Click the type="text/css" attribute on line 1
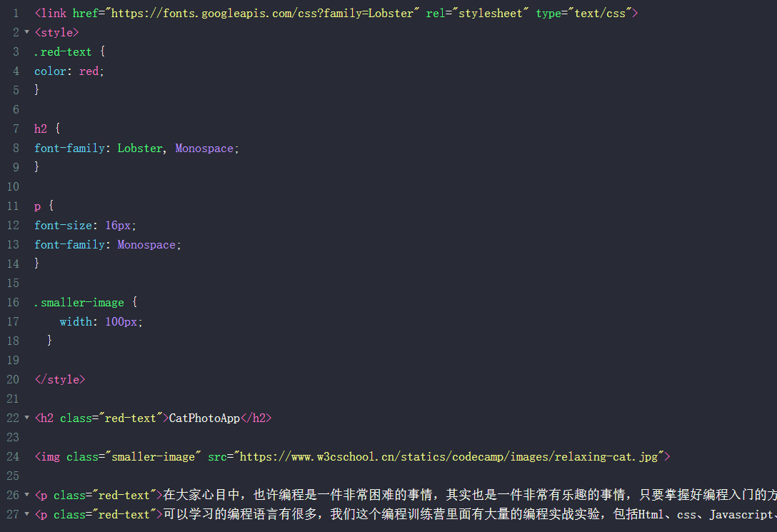This screenshot has height=532, width=777. (583, 14)
